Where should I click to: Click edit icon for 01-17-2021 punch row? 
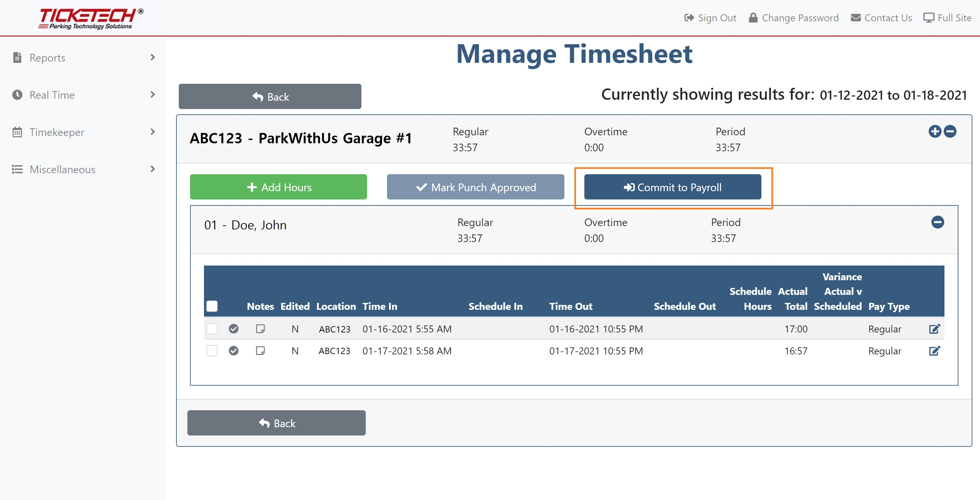[x=934, y=351]
